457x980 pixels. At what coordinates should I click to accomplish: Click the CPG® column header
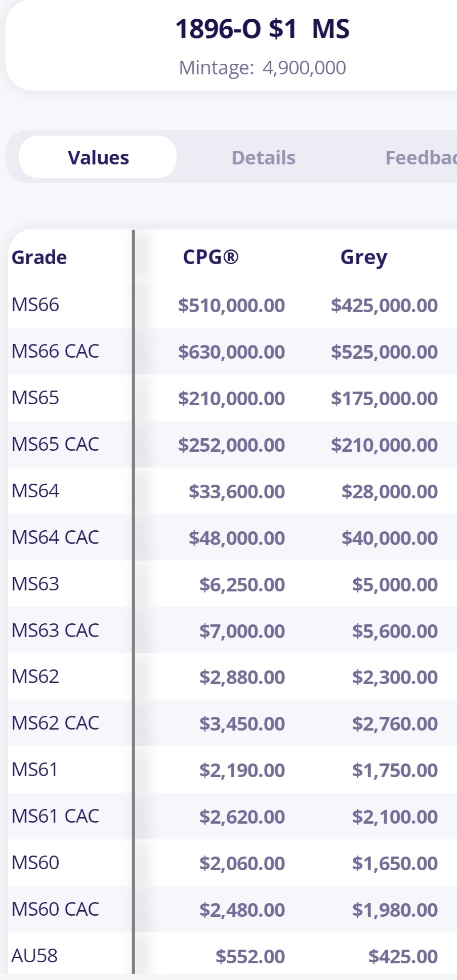pyautogui.click(x=211, y=258)
